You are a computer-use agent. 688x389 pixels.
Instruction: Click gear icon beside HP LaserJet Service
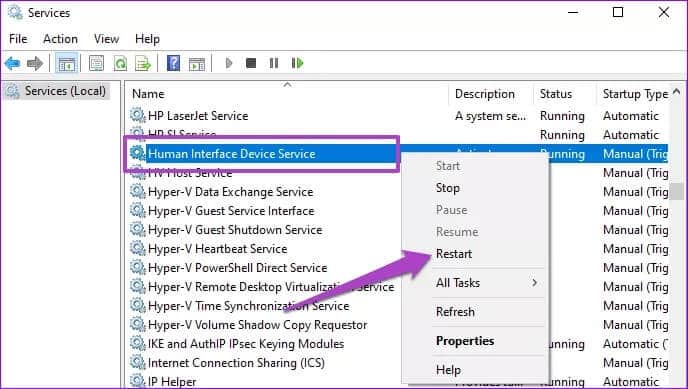pos(137,115)
